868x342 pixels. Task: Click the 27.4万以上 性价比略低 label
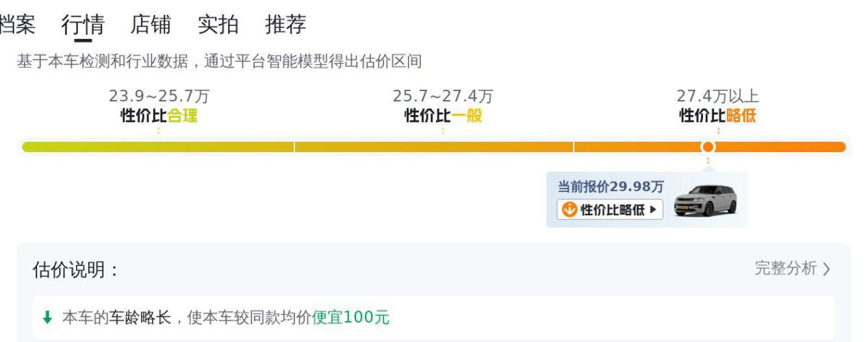[717, 106]
